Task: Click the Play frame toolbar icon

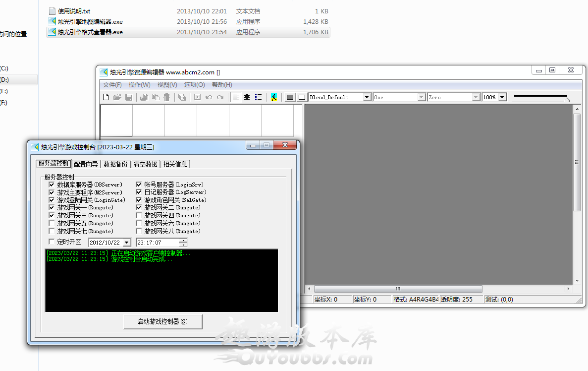Action: pyautogui.click(x=197, y=97)
